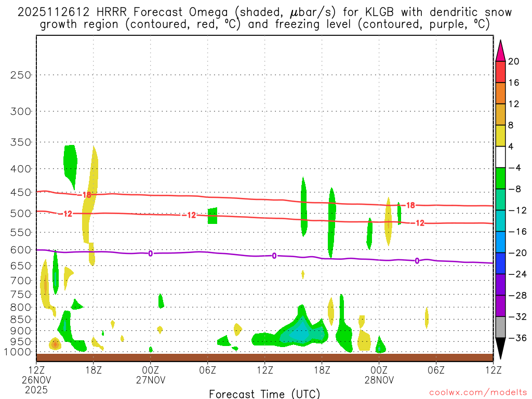Select the 250 pressure level label
The width and height of the screenshot is (532, 399).
coord(21,75)
